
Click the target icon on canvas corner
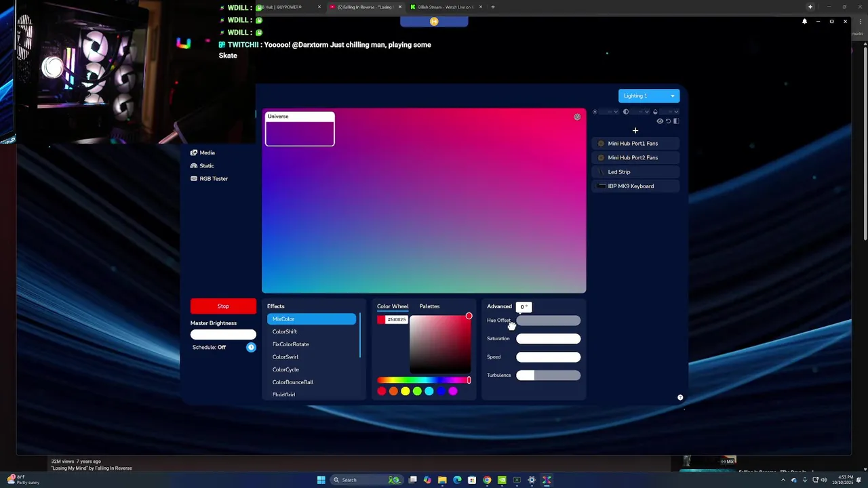tap(577, 117)
